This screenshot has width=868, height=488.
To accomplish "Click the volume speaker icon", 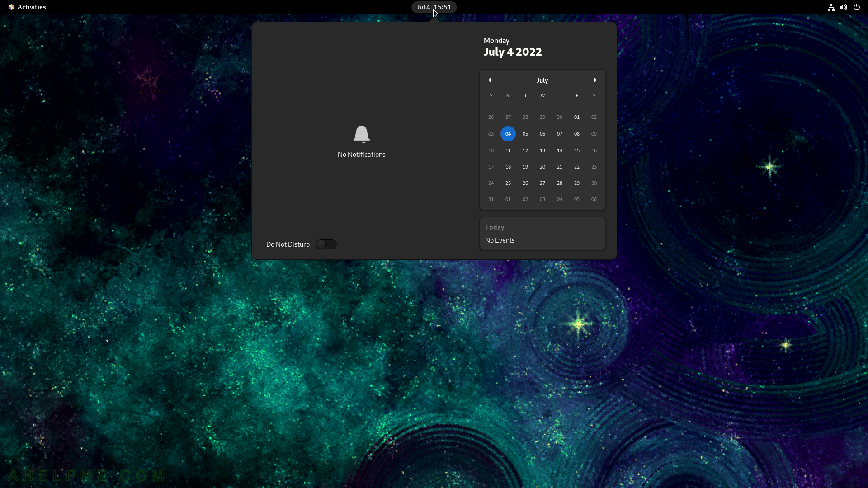I will 844,7.
